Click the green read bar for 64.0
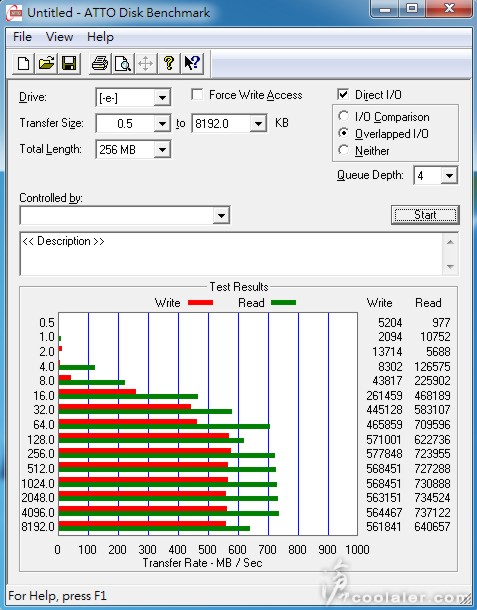Image resolution: width=477 pixels, height=610 pixels. (164, 426)
